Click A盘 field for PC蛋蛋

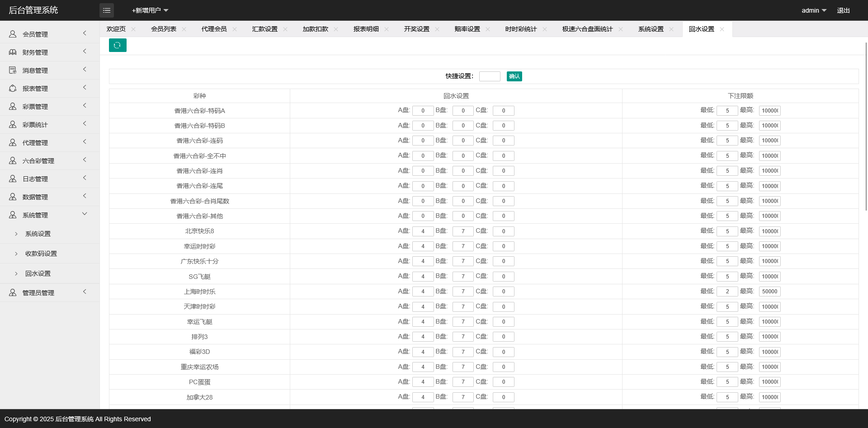[423, 382]
